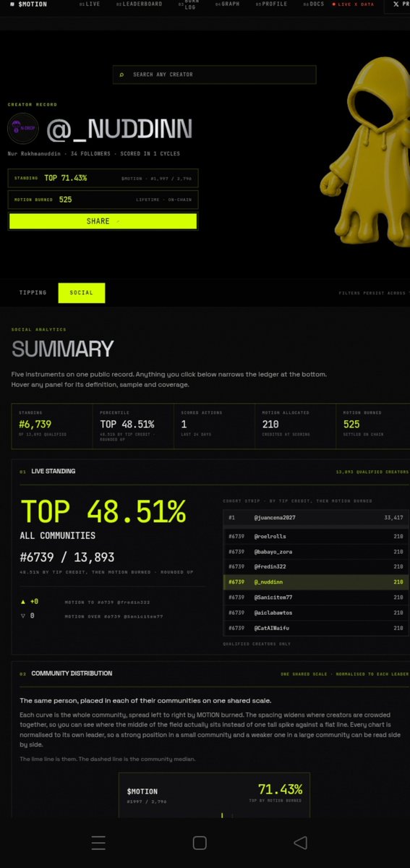The height and width of the screenshot is (868, 410).
Task: Select the SOCIAL tab
Action: (82, 293)
